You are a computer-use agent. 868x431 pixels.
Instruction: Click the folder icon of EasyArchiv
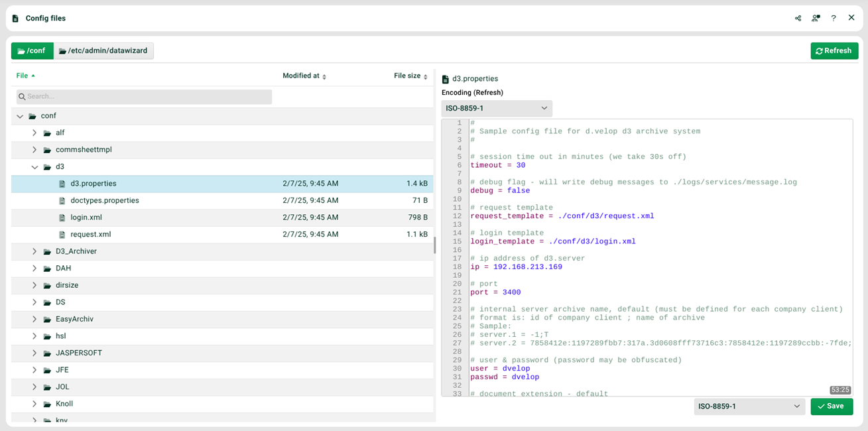coord(47,319)
